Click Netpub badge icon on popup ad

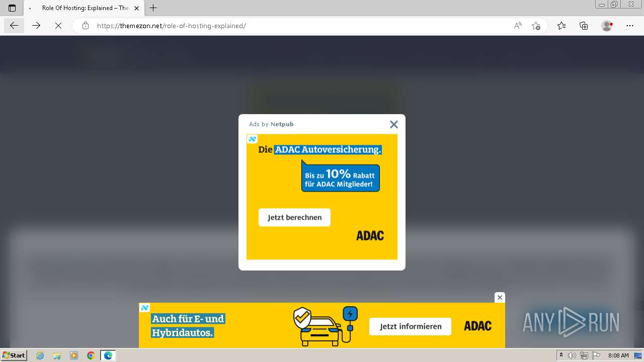coord(252,139)
